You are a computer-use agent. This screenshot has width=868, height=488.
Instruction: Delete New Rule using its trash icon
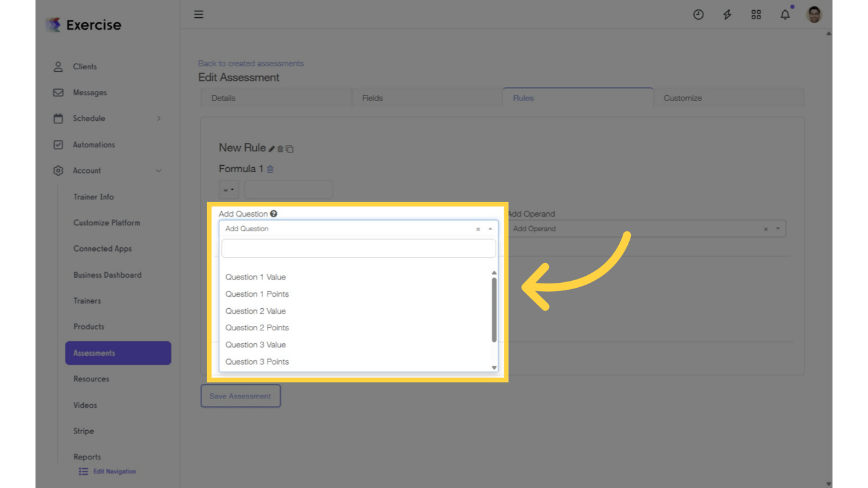(x=280, y=148)
